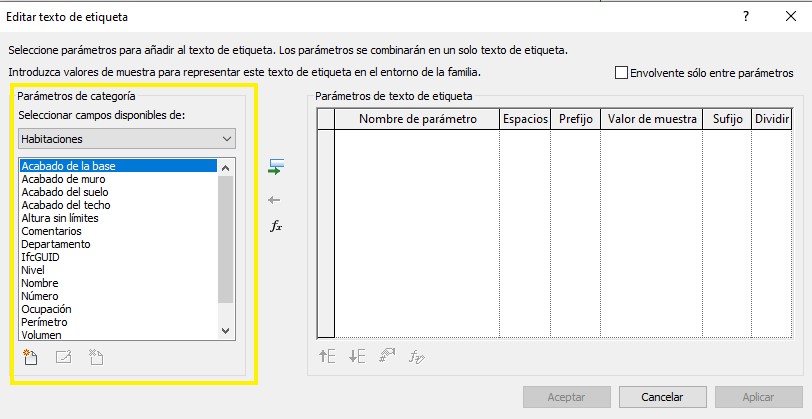Click the green add parameter to label arrow
The height and width of the screenshot is (419, 812).
click(276, 167)
